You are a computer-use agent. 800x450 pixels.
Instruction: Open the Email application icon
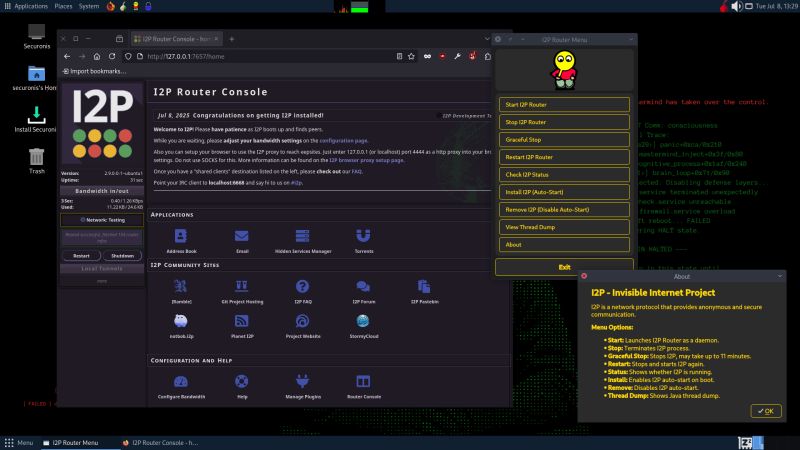[x=241, y=236]
